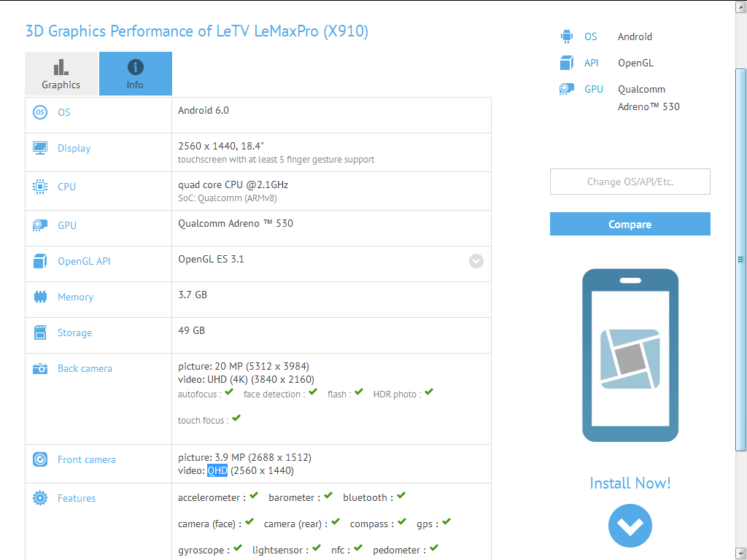Image resolution: width=747 pixels, height=560 pixels.
Task: Click the OS row icon
Action: tap(40, 112)
